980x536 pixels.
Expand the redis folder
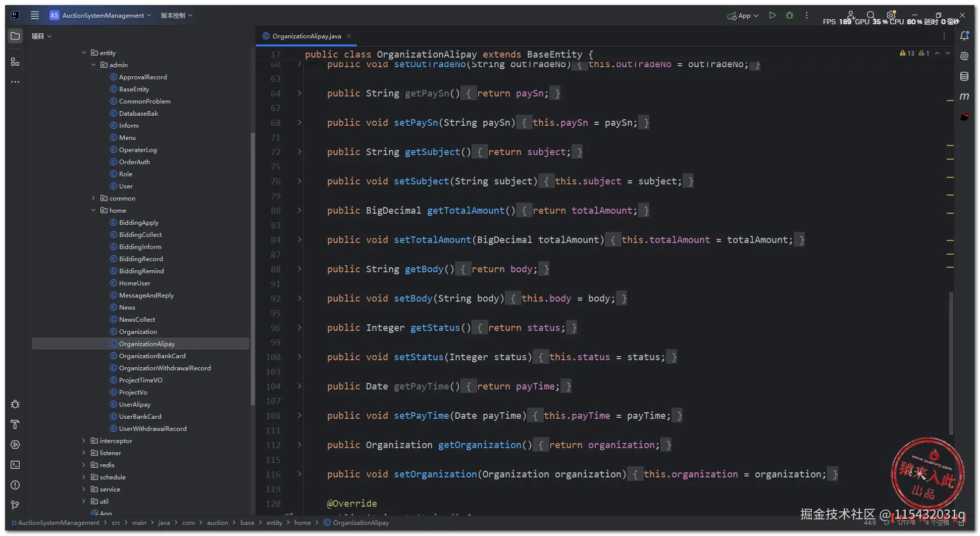point(84,465)
